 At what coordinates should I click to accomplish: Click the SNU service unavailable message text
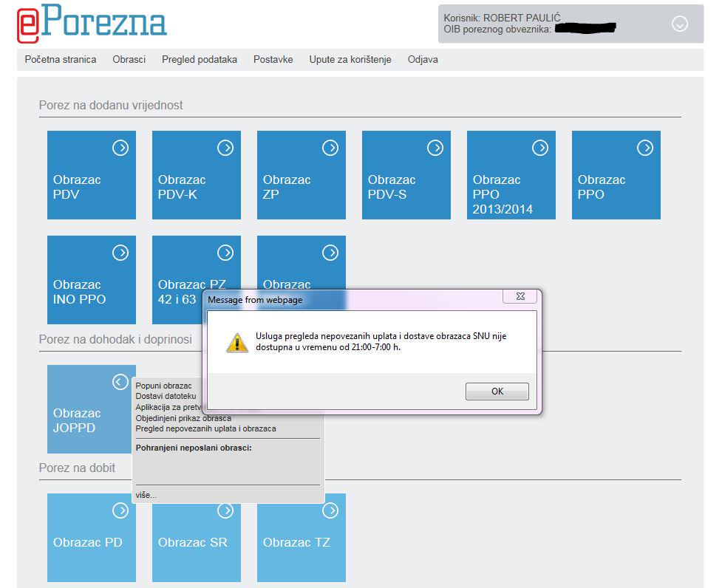[381, 341]
